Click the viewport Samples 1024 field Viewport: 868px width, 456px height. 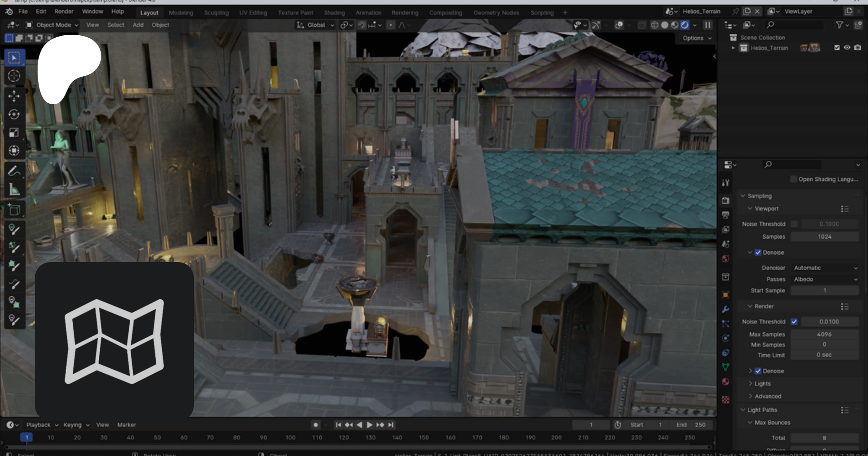click(824, 236)
